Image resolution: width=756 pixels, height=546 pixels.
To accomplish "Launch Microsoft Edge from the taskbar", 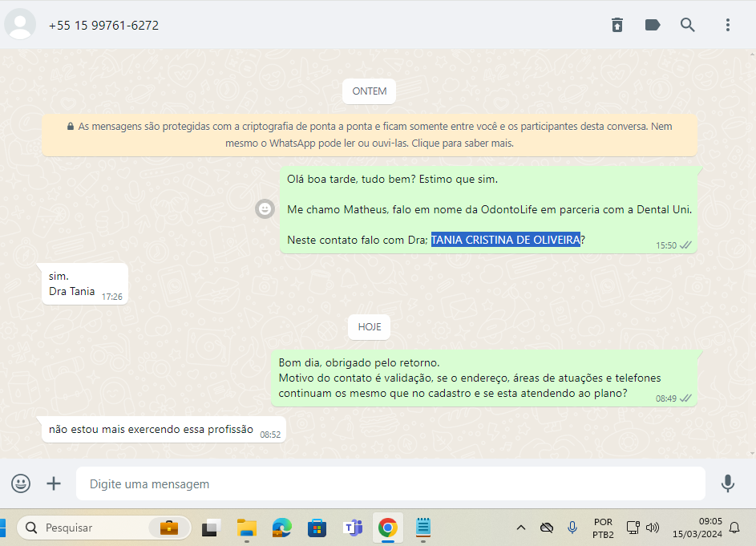I will pos(281,528).
